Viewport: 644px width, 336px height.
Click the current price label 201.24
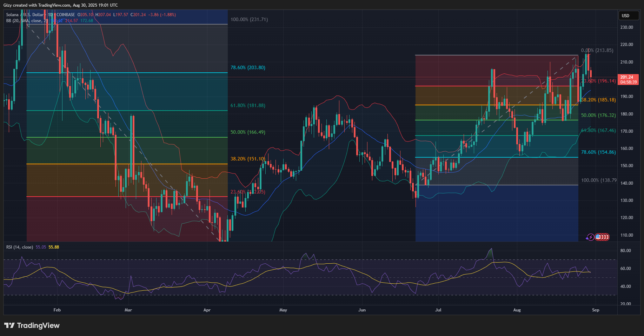click(628, 77)
